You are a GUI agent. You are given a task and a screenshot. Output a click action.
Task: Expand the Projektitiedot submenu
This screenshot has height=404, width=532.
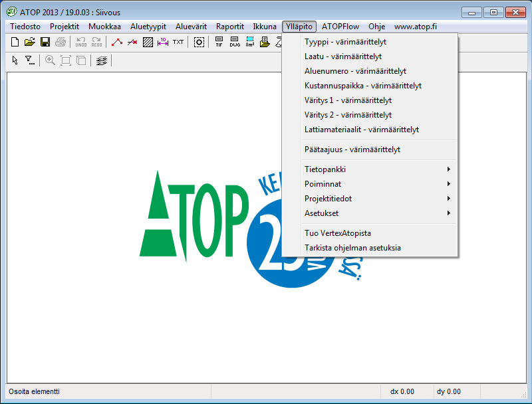click(x=370, y=198)
